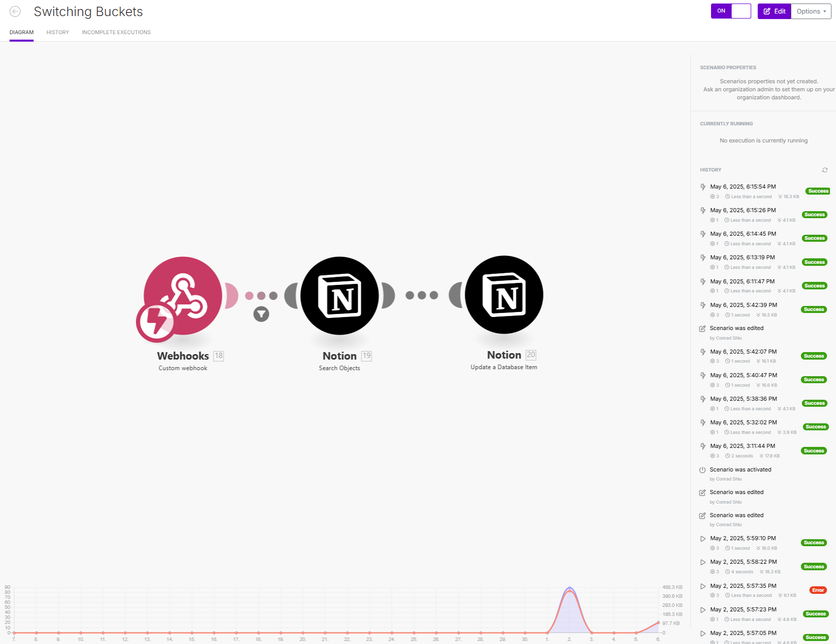
Task: Open the May 6, 2025, 5:40:47 PM execution
Action: click(x=743, y=375)
